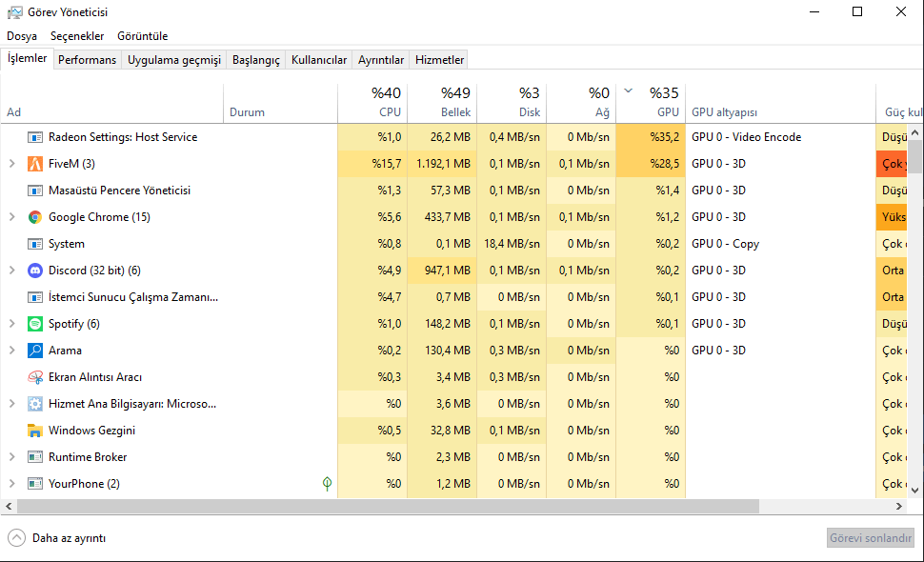Screen dimensions: 924x562
Task: Sort by the Ağ column header
Action: [x=581, y=103]
